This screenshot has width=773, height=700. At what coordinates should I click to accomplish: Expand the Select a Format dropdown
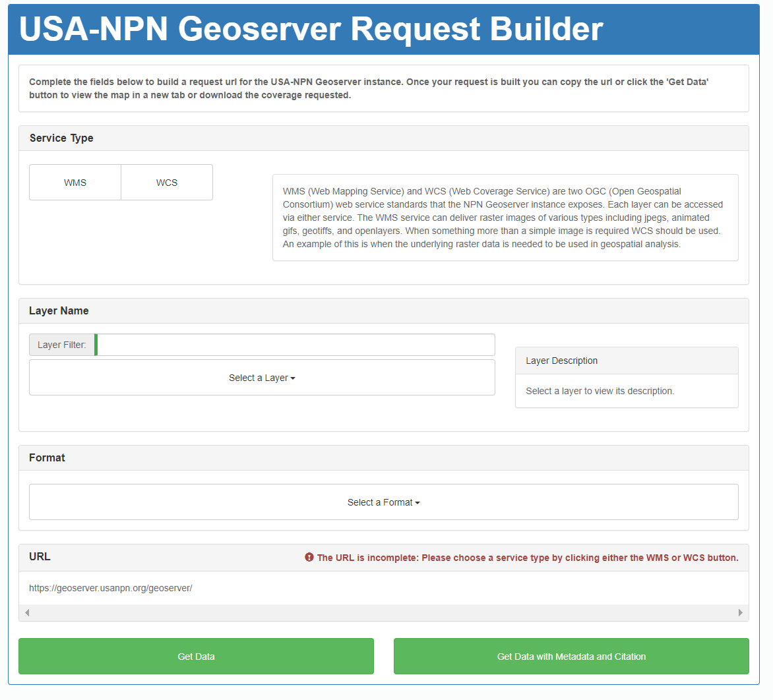click(383, 502)
